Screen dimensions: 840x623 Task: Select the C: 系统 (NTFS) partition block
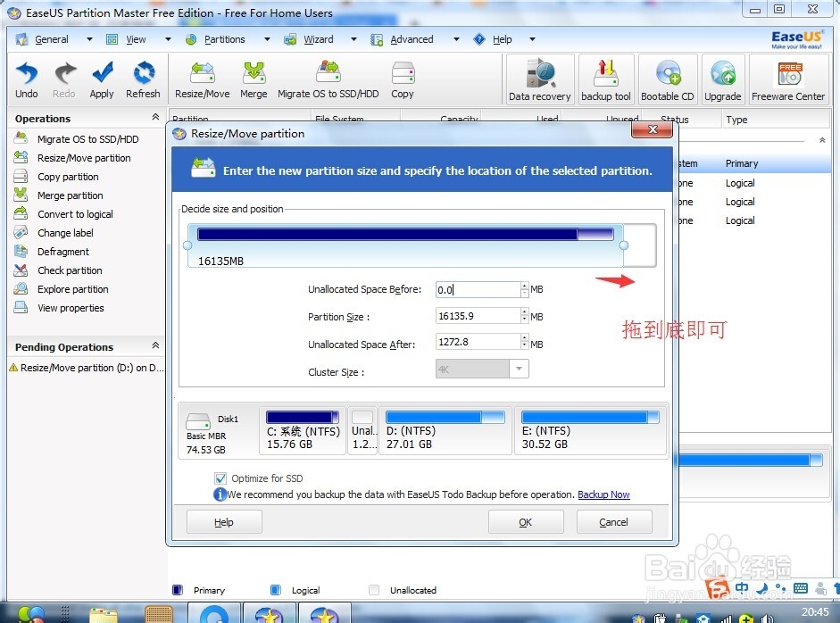point(303,431)
